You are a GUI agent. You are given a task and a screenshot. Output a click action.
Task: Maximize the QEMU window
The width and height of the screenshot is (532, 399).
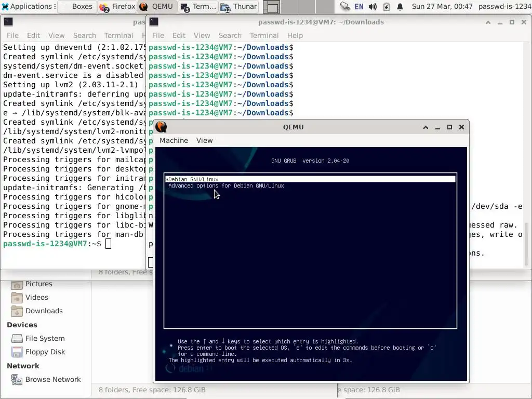pos(449,127)
